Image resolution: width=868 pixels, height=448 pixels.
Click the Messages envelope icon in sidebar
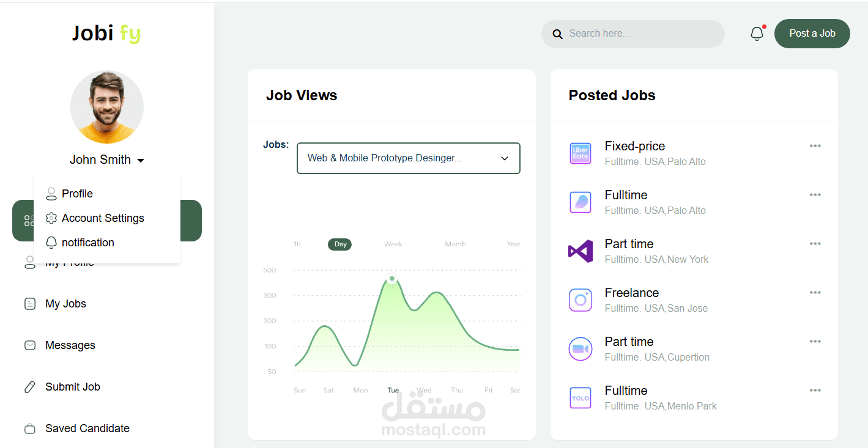point(30,345)
